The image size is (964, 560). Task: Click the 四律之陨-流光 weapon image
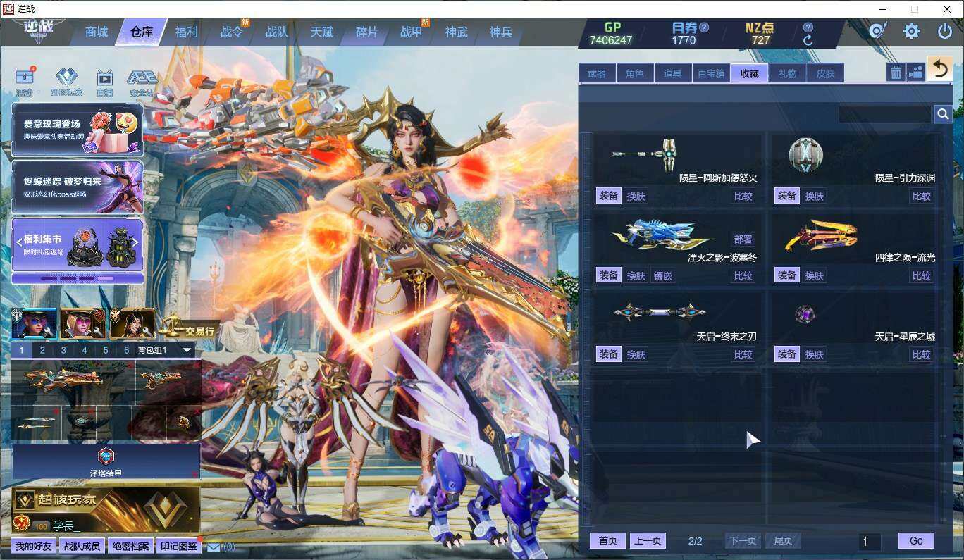[821, 235]
